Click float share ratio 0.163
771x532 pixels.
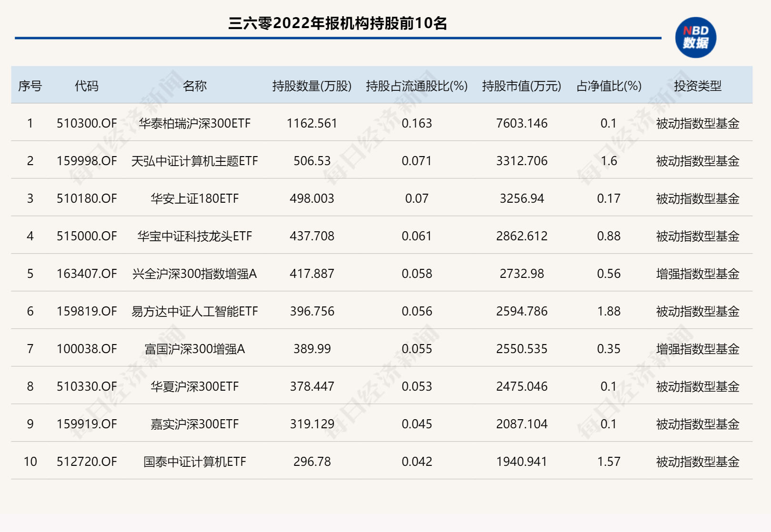click(417, 124)
